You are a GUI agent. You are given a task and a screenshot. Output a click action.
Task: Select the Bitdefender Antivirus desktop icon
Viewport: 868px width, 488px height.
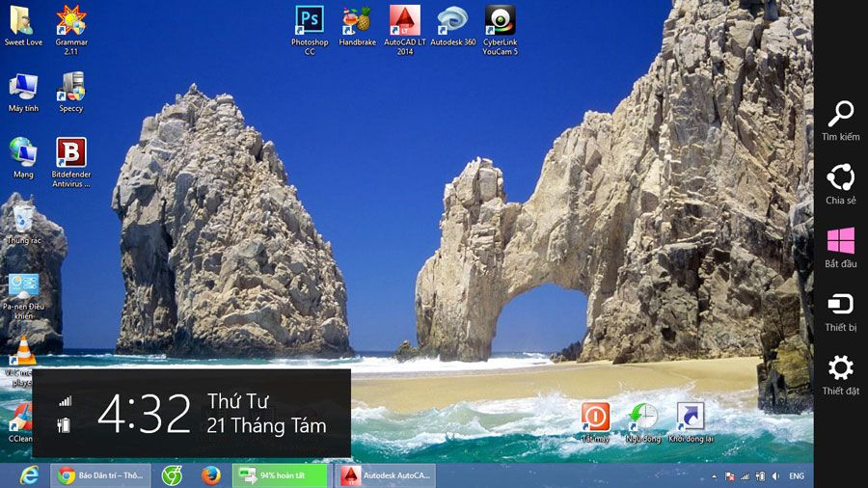coord(70,153)
